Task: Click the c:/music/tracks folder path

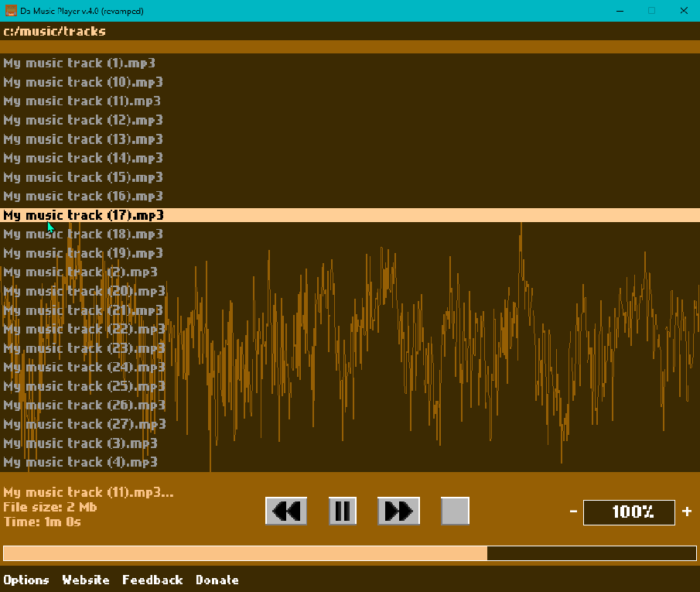Action: coord(54,31)
